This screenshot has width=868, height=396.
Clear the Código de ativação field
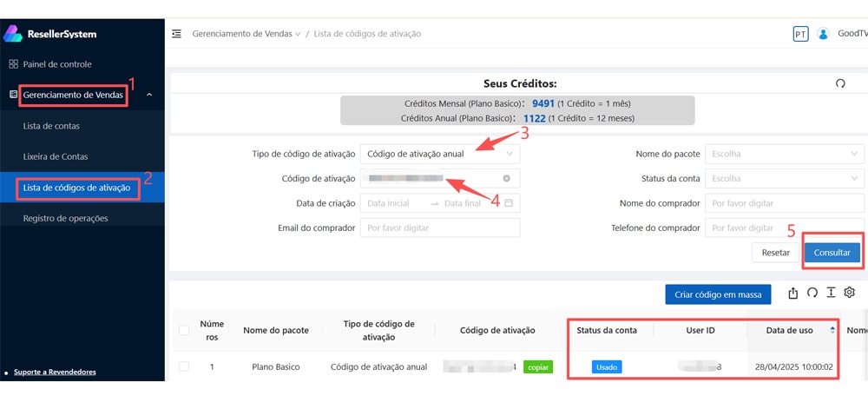[x=506, y=178]
